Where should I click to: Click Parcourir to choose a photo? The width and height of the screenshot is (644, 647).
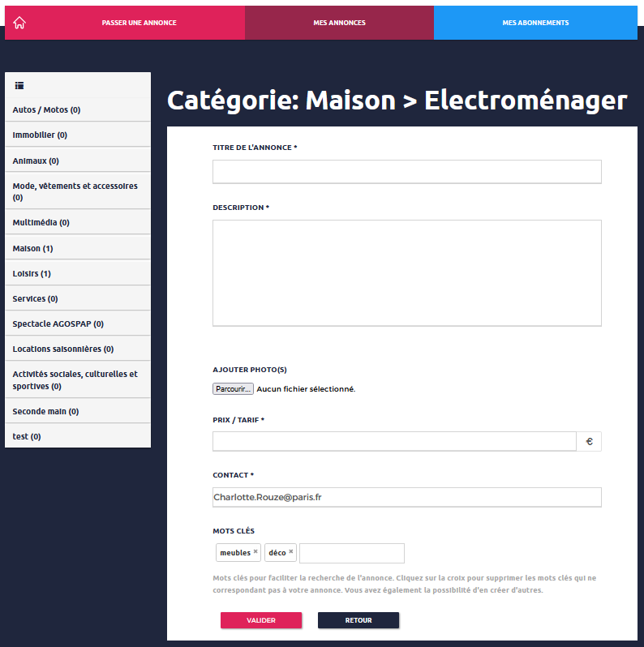pos(233,389)
